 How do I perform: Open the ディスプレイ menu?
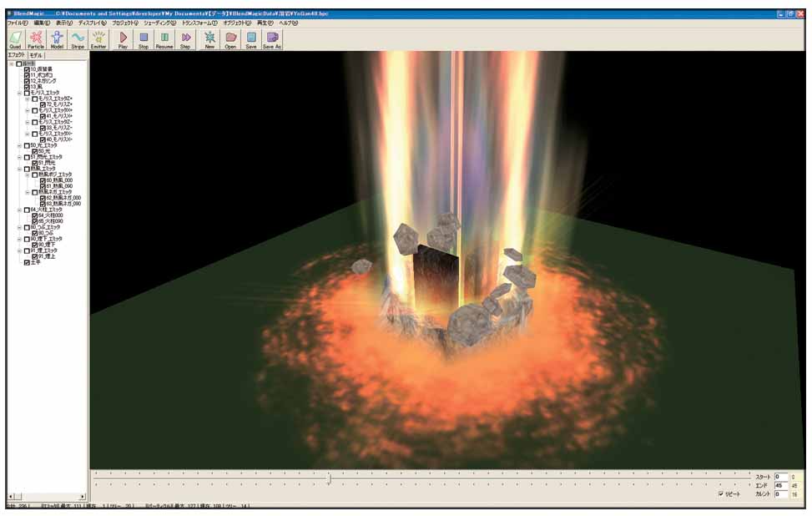click(92, 23)
